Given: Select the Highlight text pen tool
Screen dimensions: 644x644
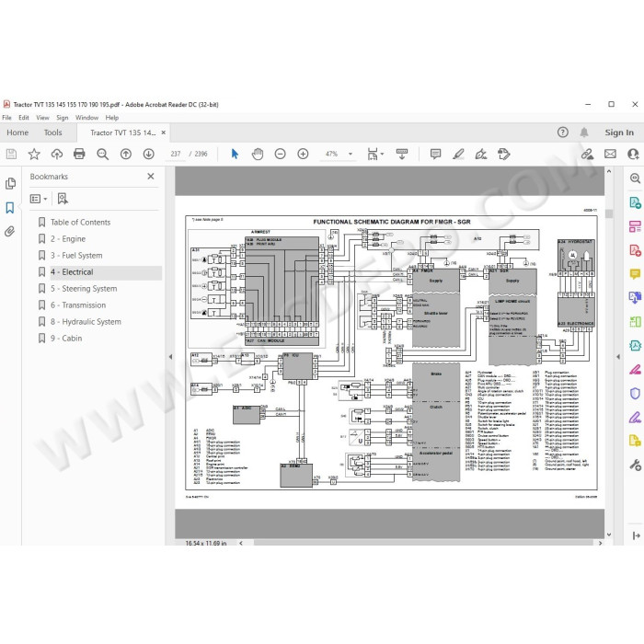Looking at the screenshot, I should 458,154.
